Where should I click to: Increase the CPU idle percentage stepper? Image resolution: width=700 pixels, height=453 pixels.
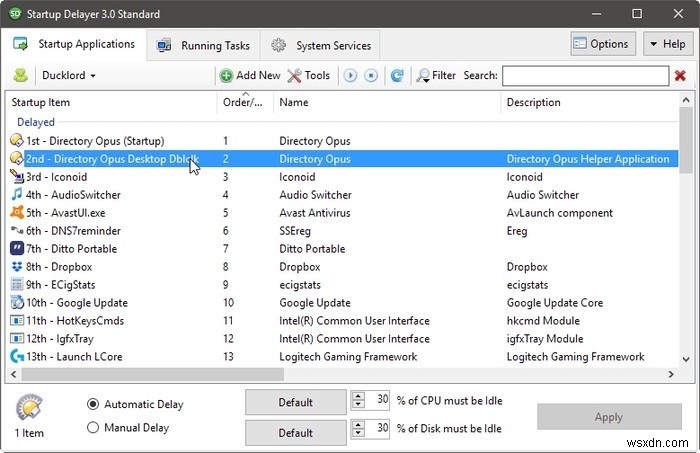point(358,395)
